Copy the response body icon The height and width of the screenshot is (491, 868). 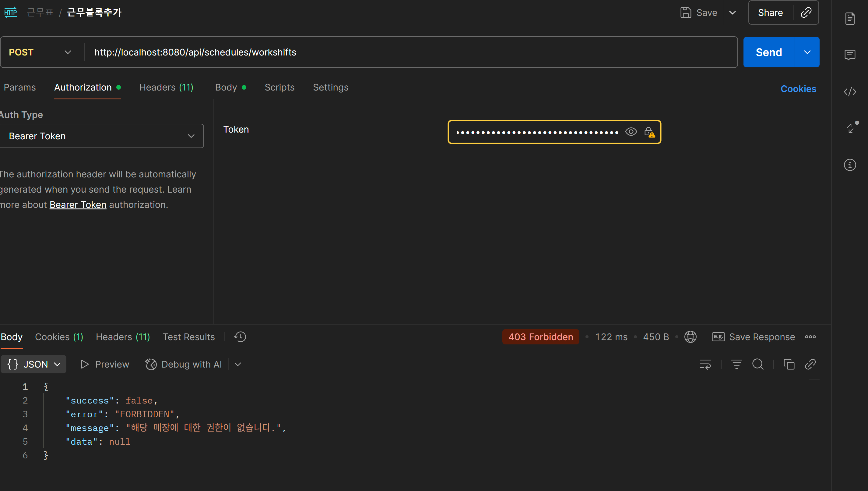tap(789, 364)
